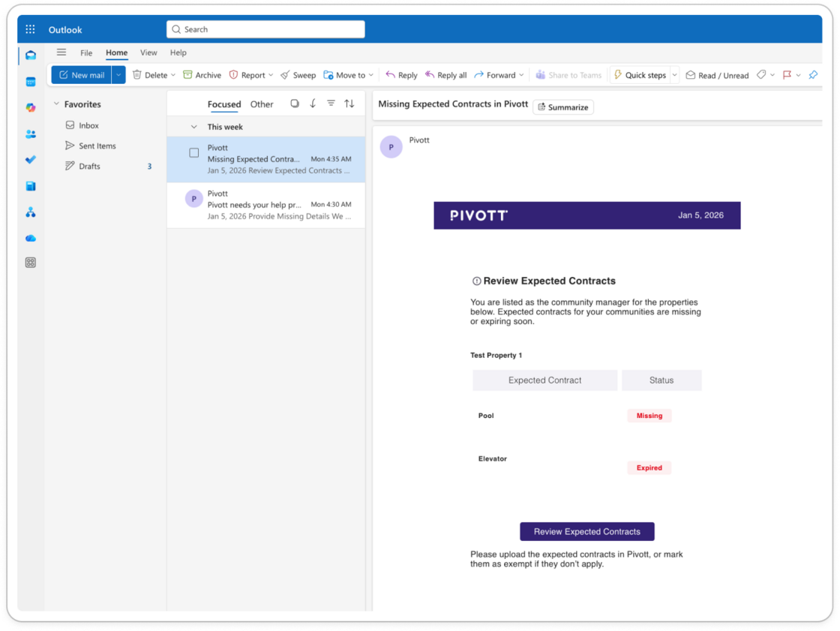Select the Home ribbon tab
The height and width of the screenshot is (631, 840).
[x=116, y=53]
